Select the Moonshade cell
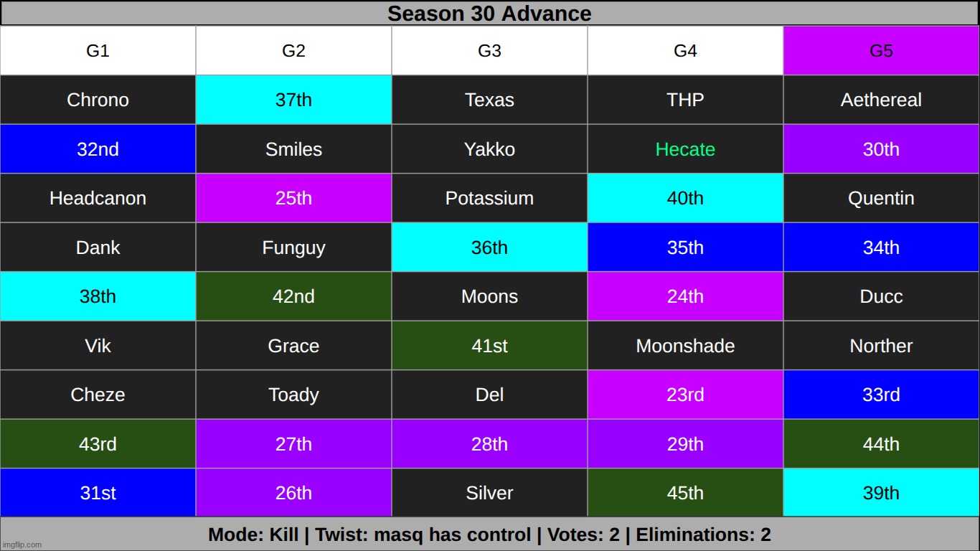The image size is (980, 551). [685, 346]
